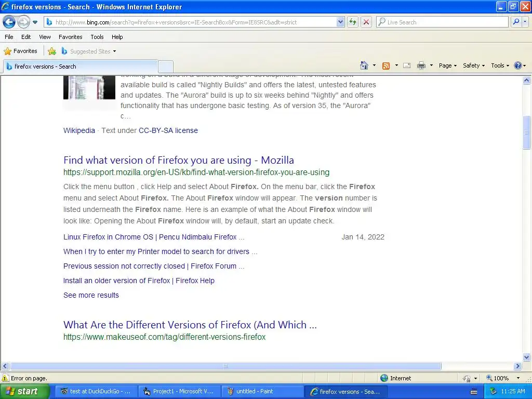Switch to test at DuckDuckGo taskbar window

[x=96, y=392]
